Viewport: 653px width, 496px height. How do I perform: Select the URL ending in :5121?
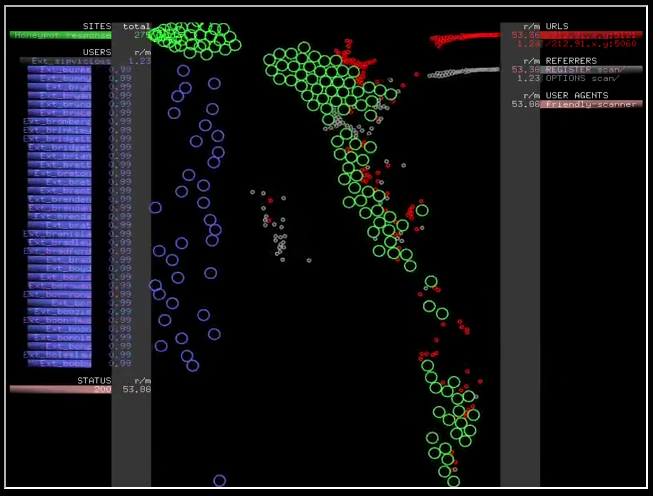pos(590,35)
